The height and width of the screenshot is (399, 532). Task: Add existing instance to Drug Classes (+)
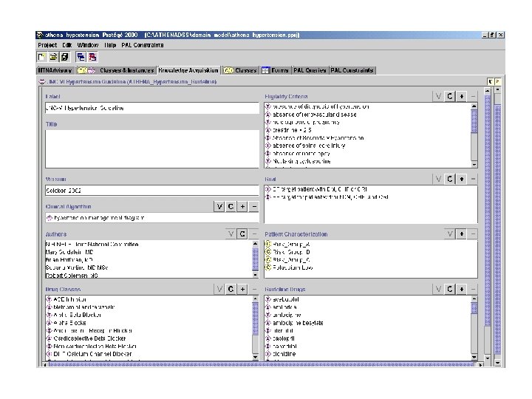tap(242, 289)
